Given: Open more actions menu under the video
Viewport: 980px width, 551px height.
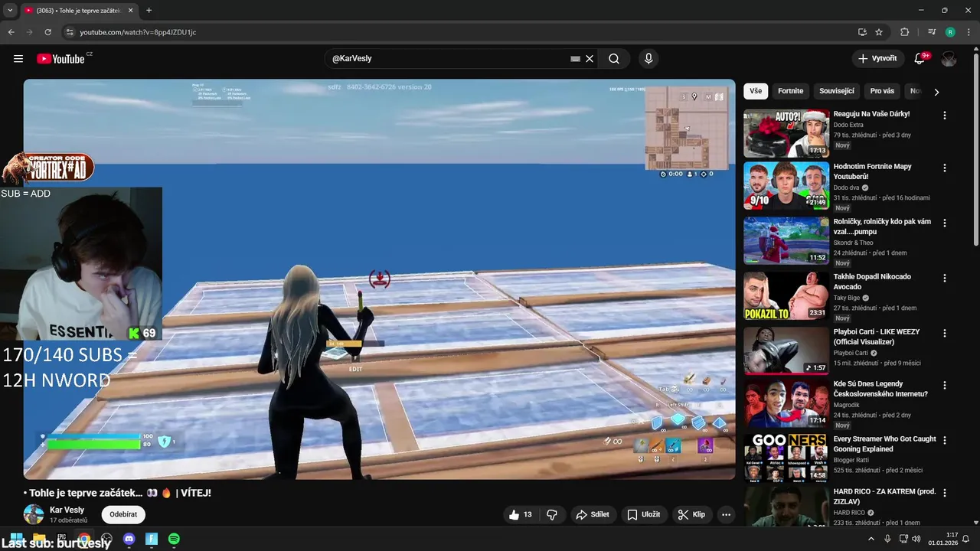Looking at the screenshot, I should tap(726, 515).
